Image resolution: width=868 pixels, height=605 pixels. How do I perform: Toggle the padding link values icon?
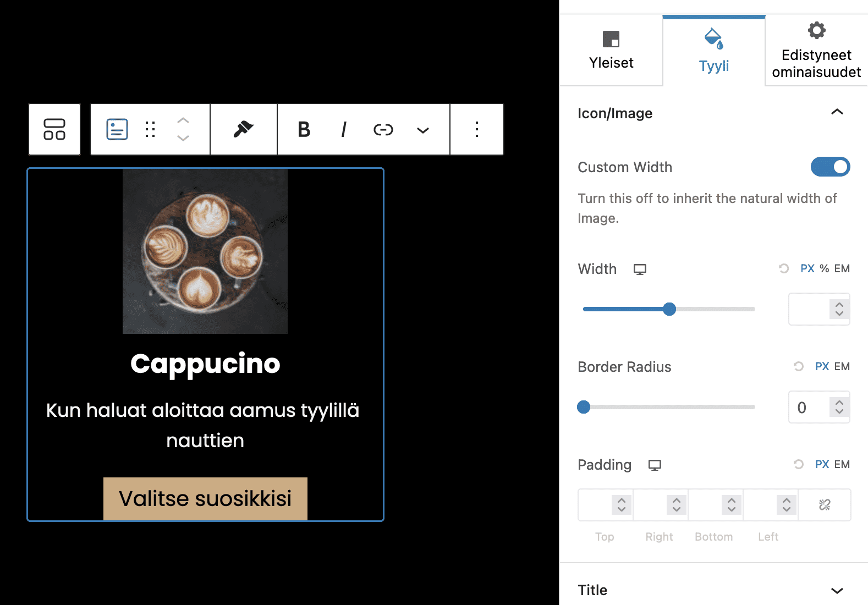[x=825, y=505]
